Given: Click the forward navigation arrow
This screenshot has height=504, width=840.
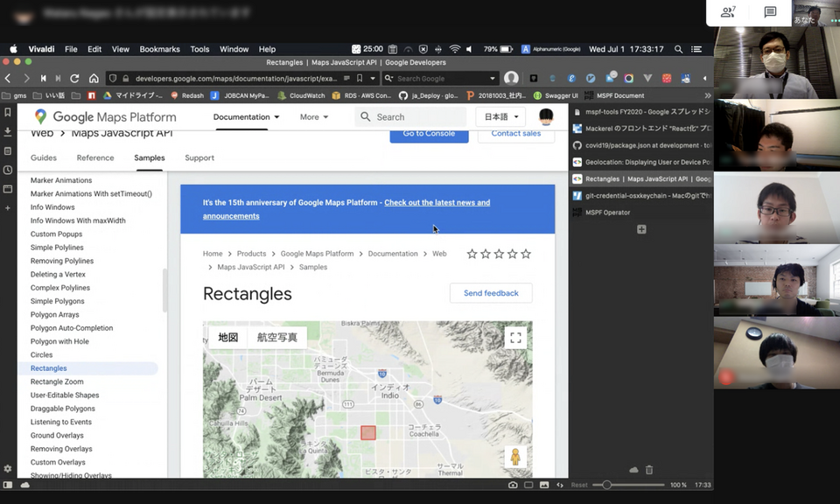Looking at the screenshot, I should point(26,78).
